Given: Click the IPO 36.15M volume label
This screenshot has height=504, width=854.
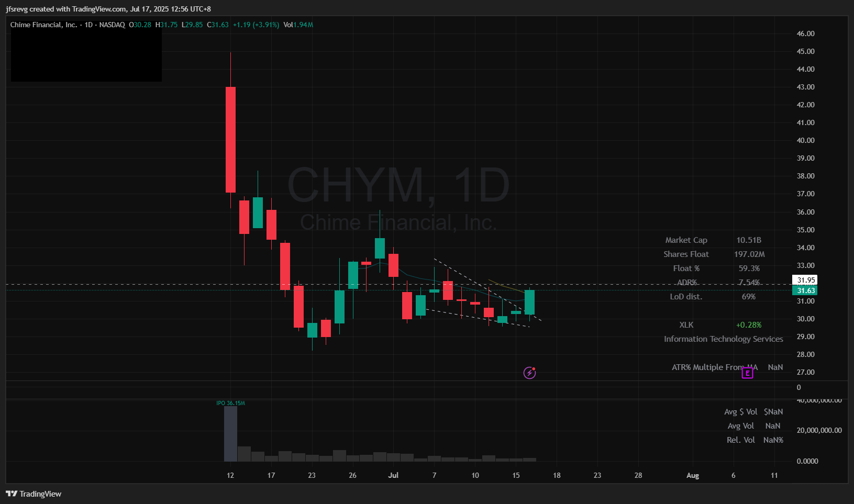Looking at the screenshot, I should click(230, 403).
